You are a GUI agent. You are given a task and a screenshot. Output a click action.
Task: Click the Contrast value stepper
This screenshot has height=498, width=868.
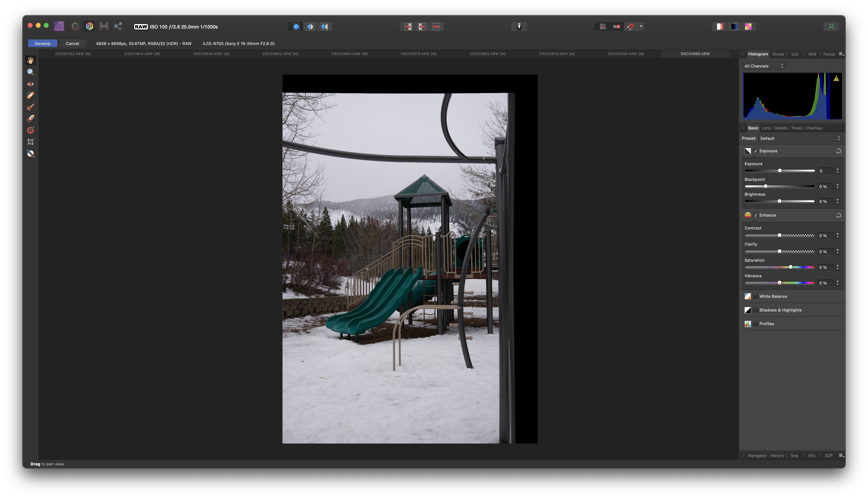[838, 235]
